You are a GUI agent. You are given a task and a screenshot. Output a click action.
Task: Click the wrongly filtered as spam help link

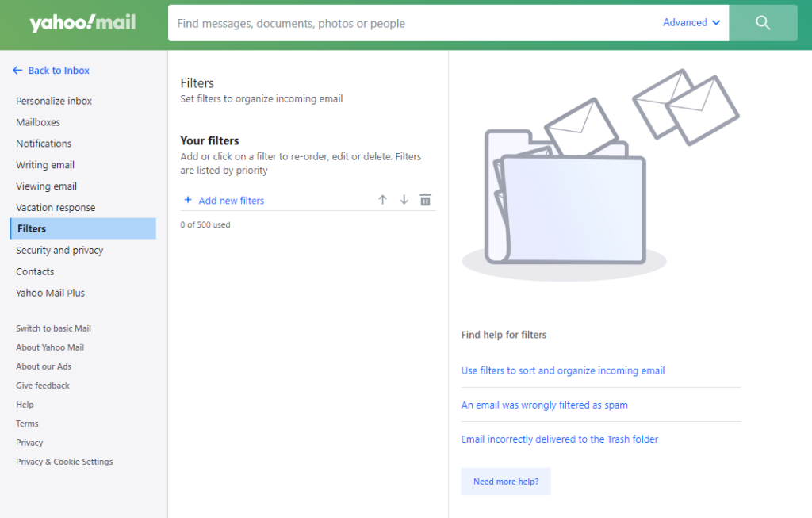point(545,405)
